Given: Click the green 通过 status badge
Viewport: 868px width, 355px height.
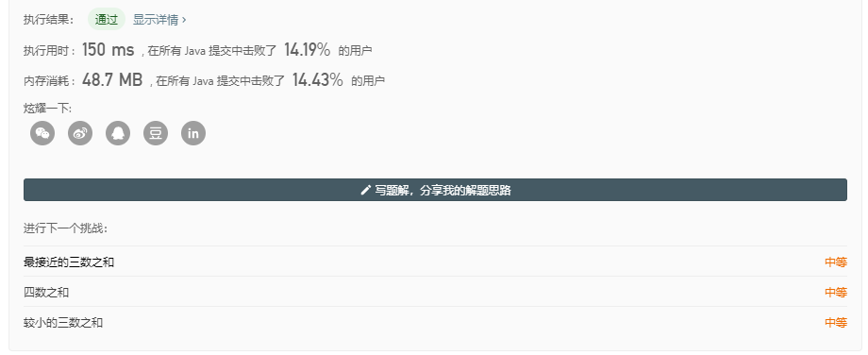Looking at the screenshot, I should pyautogui.click(x=107, y=20).
